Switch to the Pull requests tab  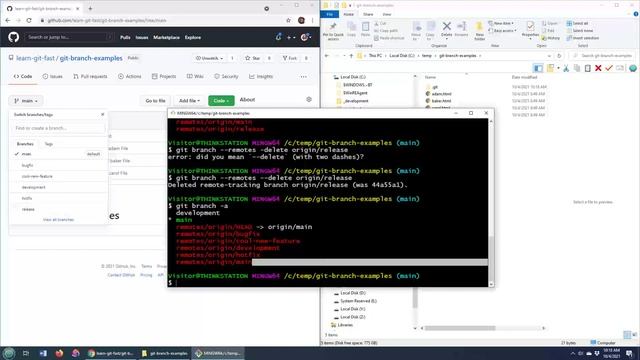tap(90, 76)
